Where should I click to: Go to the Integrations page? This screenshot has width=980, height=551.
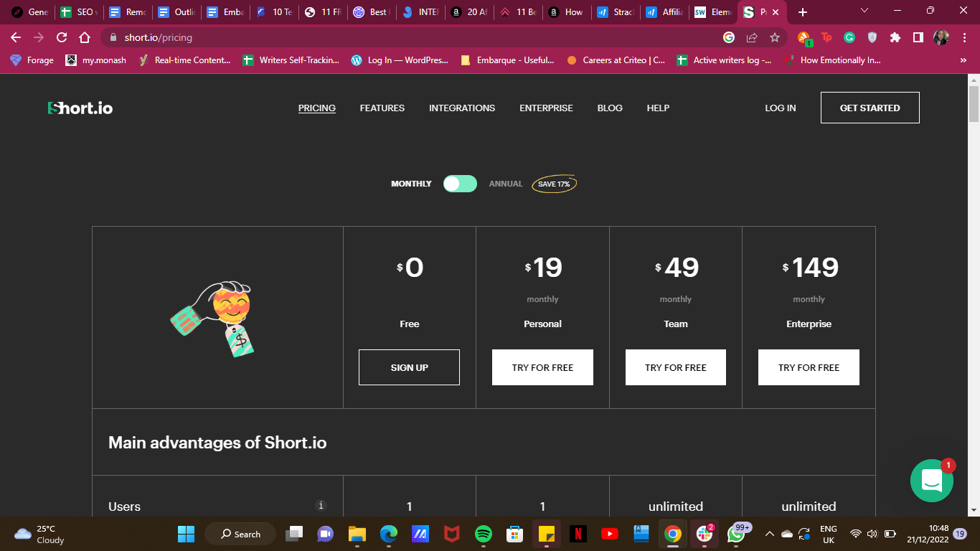pos(462,108)
